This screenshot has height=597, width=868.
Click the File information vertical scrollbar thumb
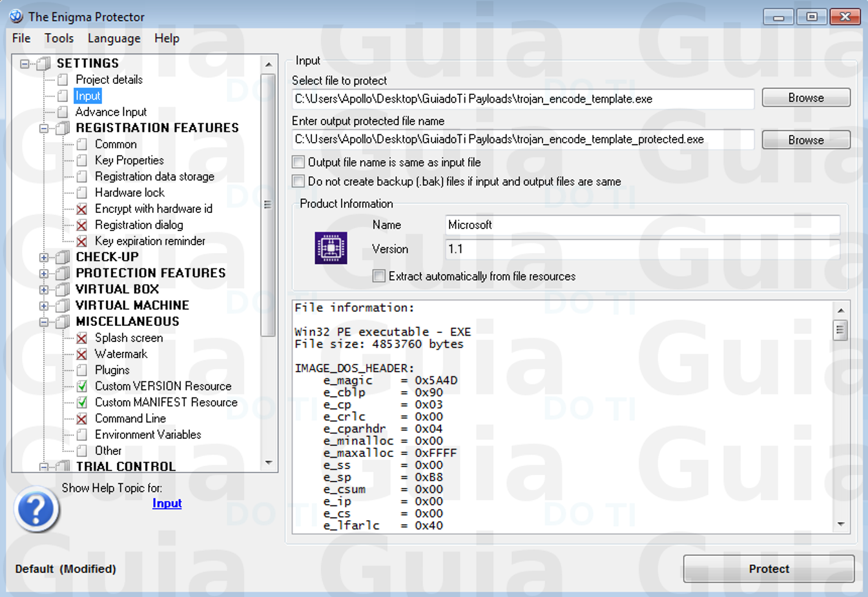click(840, 330)
